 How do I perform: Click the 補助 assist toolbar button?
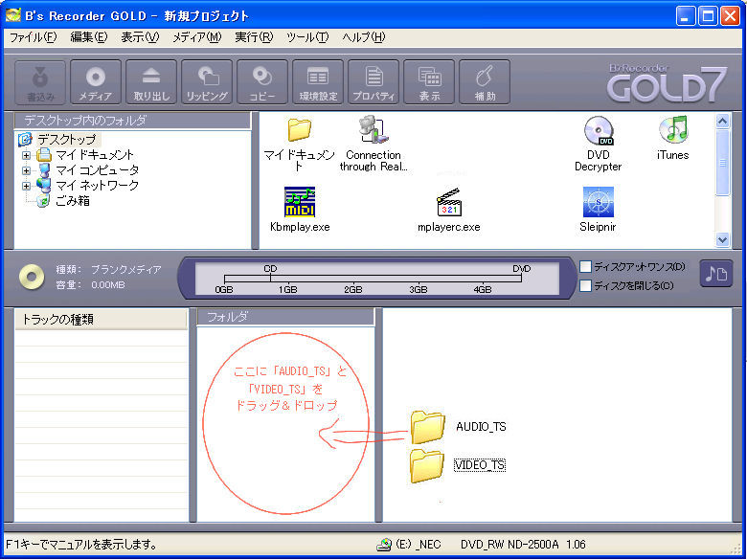click(485, 82)
